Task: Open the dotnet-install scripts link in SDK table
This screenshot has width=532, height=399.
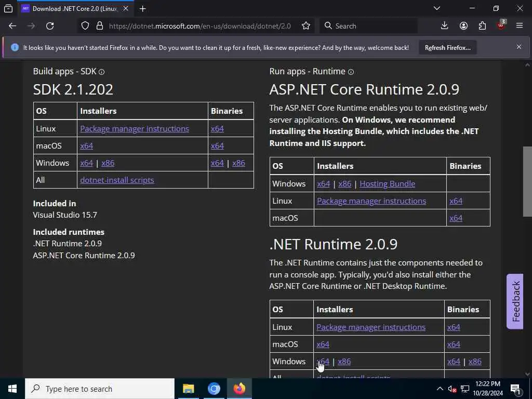Action: (x=117, y=180)
